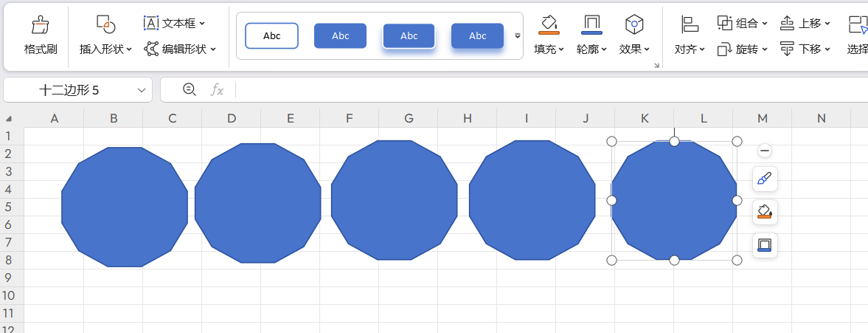868x333 pixels.
Task: Select the third dodecagon shape over column G
Action: (x=394, y=200)
